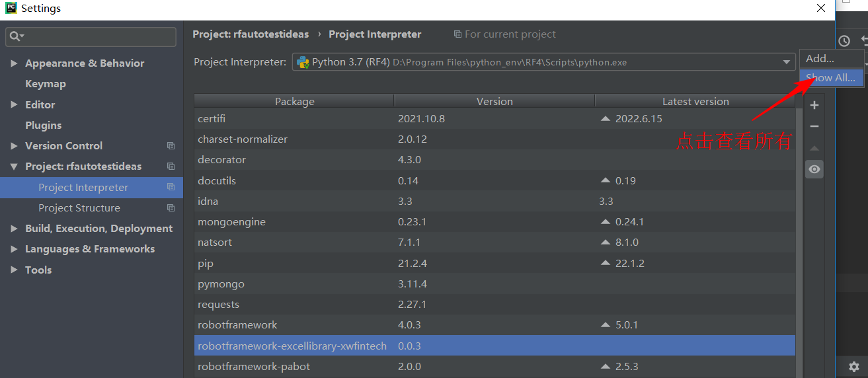Select Add... in interpreter popup menu
The image size is (868, 378).
tap(831, 59)
